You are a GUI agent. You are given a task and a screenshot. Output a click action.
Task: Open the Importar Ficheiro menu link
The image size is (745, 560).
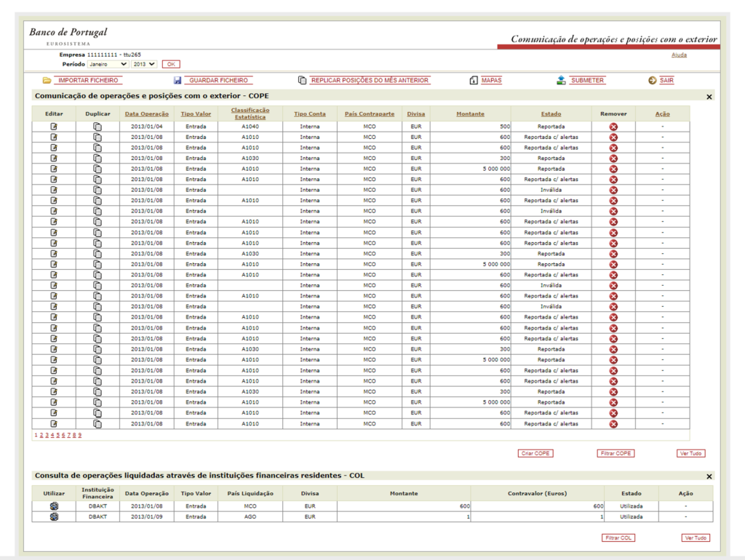pos(88,80)
